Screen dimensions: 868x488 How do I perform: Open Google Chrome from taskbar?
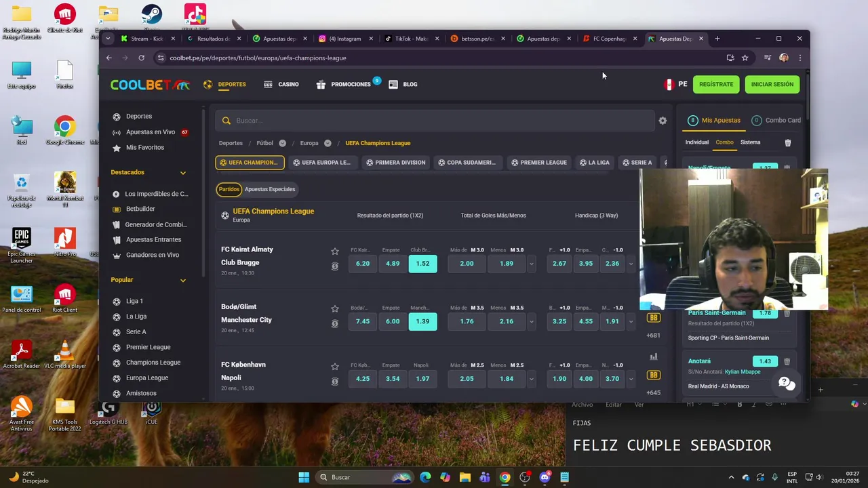(505, 477)
